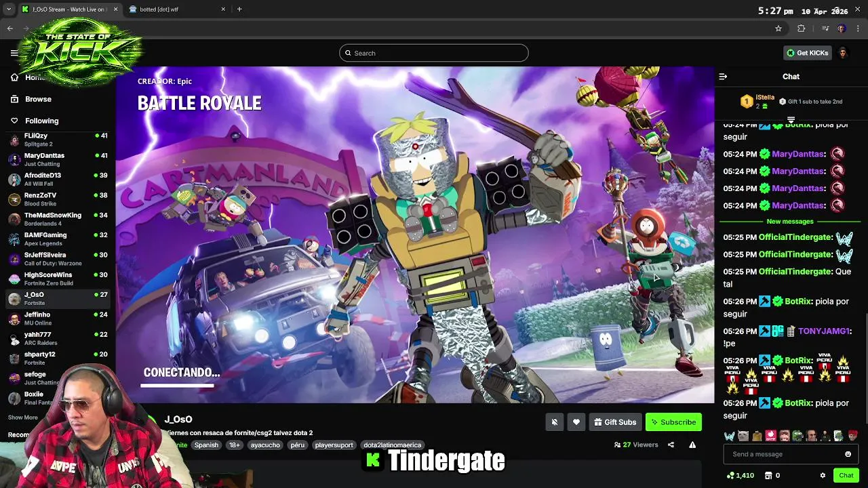Viewport: 868px width, 488px height.
Task: Open FLiiQzy channel in sidebar
Action: 58,140
